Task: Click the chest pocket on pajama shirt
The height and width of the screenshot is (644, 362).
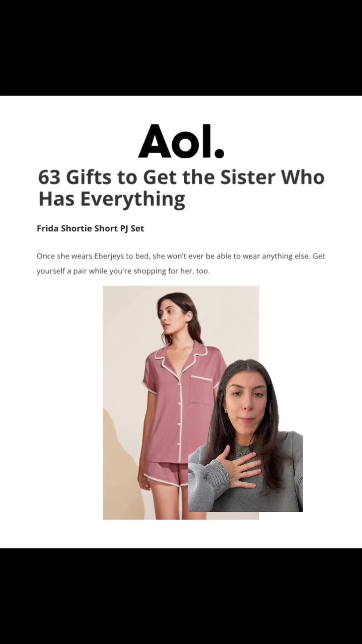Action: tap(201, 389)
